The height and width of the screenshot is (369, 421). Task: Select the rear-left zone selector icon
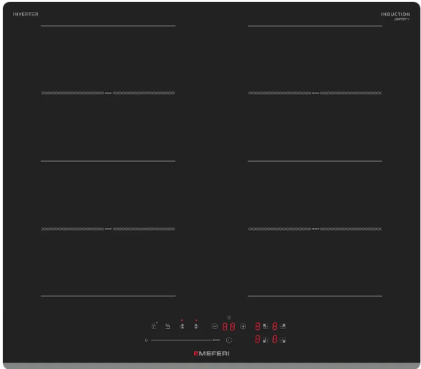click(265, 326)
